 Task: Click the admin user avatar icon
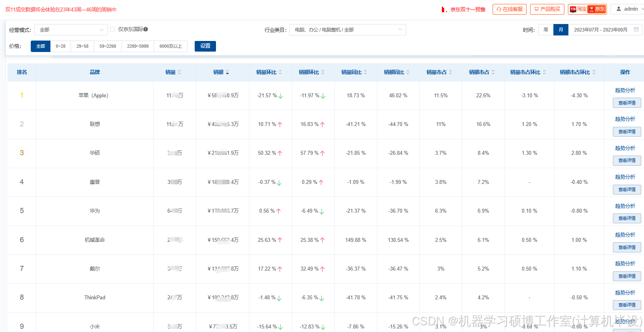[619, 9]
